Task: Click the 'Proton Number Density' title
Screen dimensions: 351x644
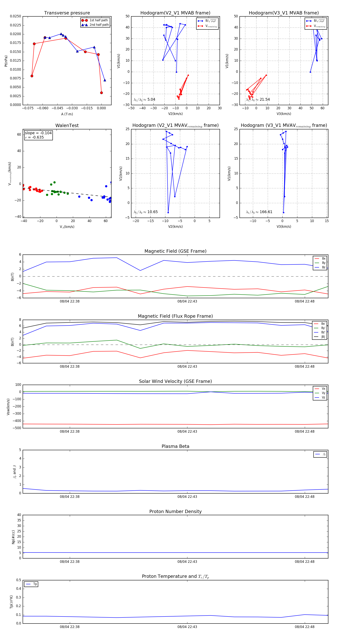Action: pyautogui.click(x=175, y=511)
